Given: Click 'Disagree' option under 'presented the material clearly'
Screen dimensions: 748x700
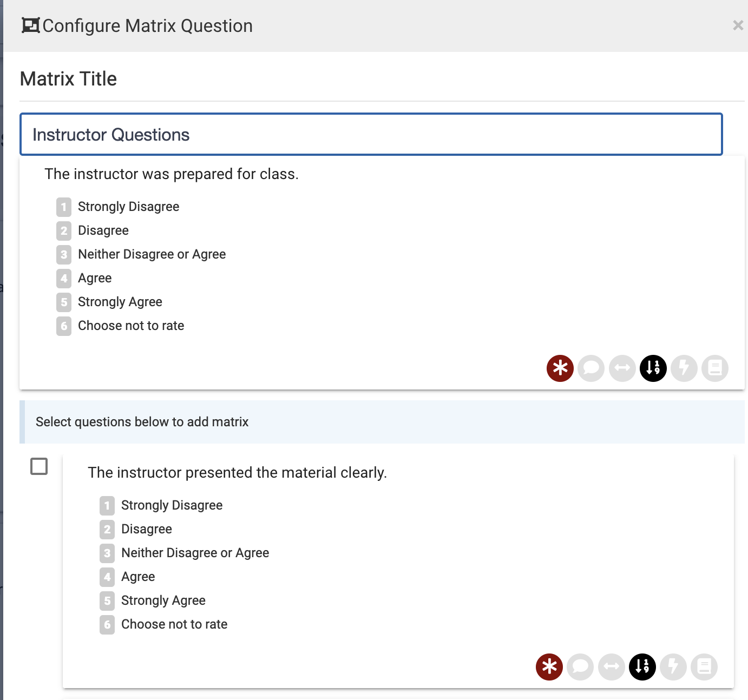Looking at the screenshot, I should [x=147, y=529].
